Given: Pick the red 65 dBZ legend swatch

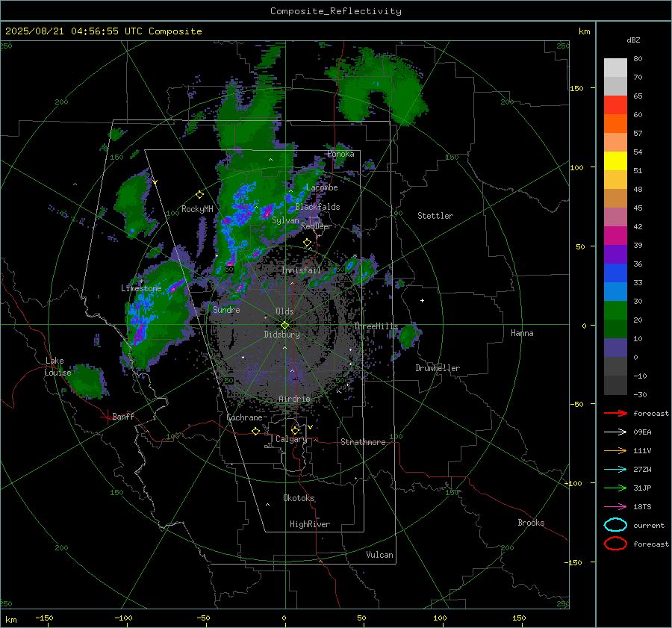Looking at the screenshot, I should (x=615, y=105).
